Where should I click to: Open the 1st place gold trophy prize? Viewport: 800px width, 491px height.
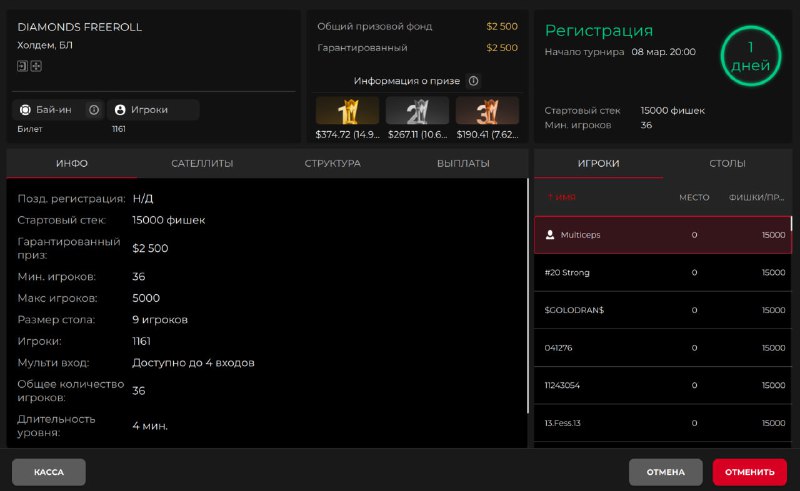(347, 111)
